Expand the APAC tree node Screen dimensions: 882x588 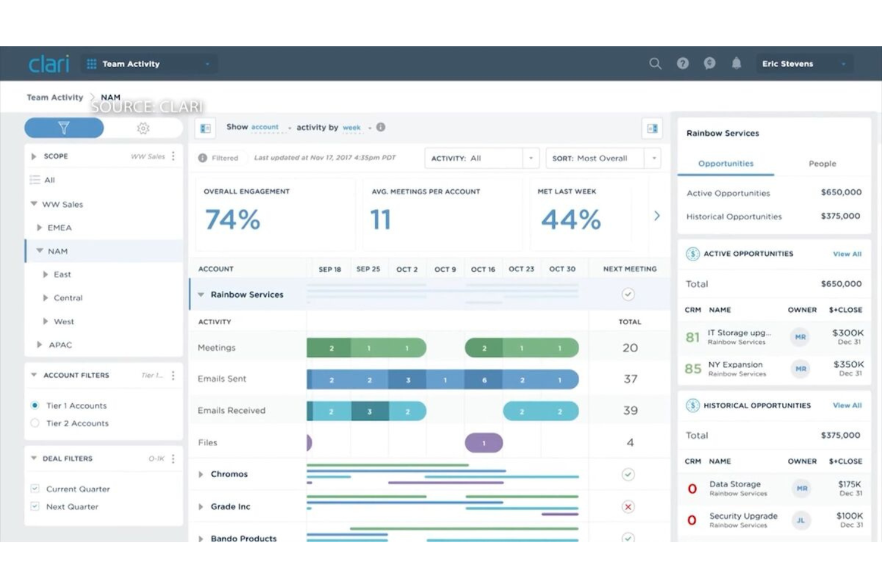tap(39, 345)
